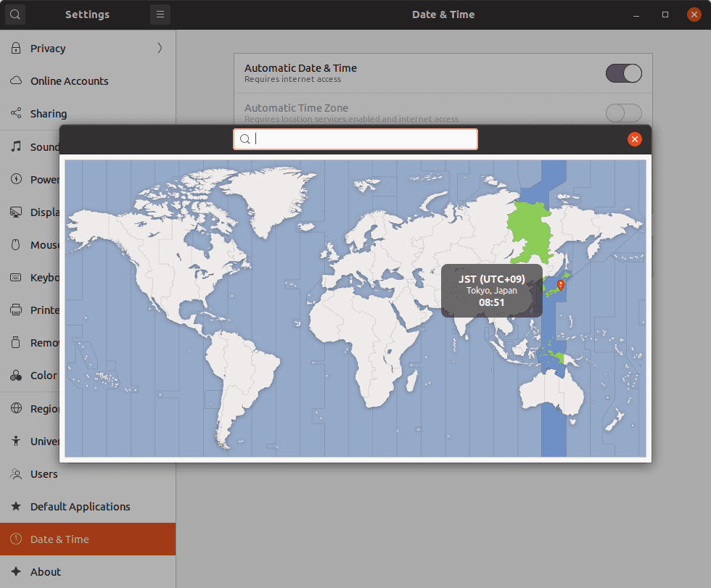Expand the Privacy submenu chevron
This screenshot has height=588, width=711.
(160, 49)
